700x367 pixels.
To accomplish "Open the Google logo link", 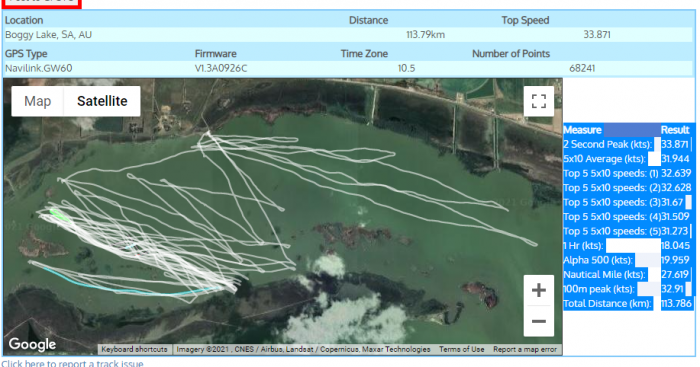I will click(x=32, y=344).
